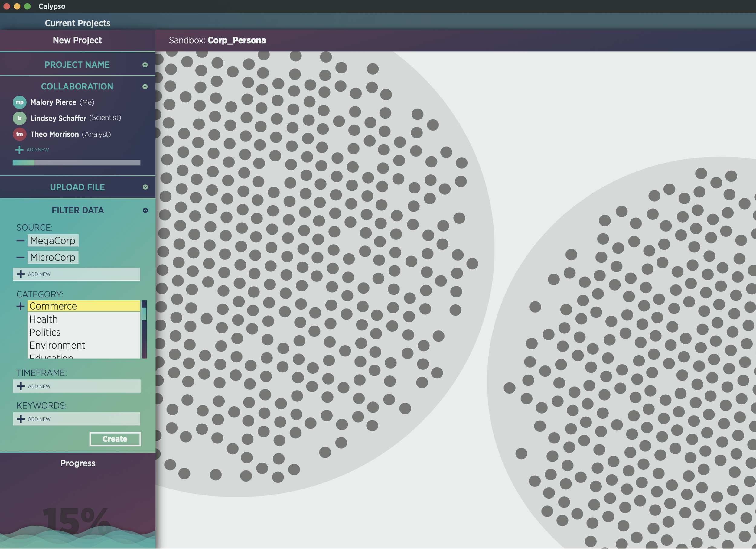Click Lindsey Schaffer's ls avatar

pos(20,118)
